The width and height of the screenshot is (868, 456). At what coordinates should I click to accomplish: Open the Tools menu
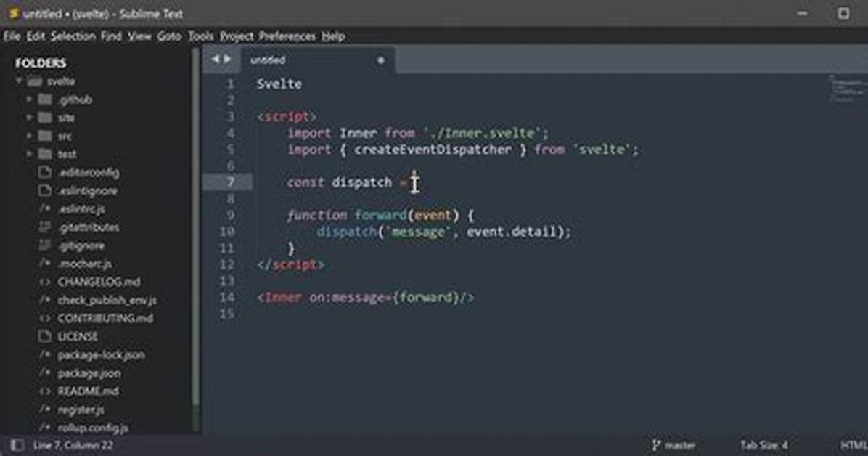pos(200,36)
